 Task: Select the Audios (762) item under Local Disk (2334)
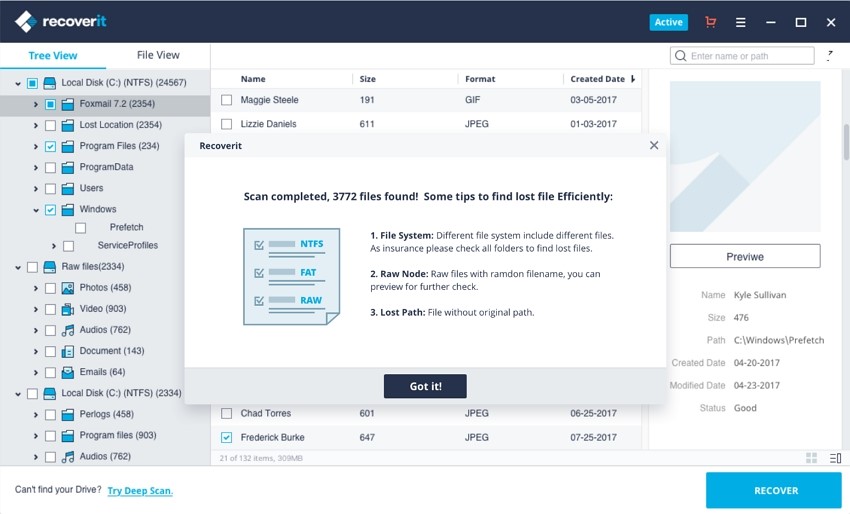(x=105, y=457)
